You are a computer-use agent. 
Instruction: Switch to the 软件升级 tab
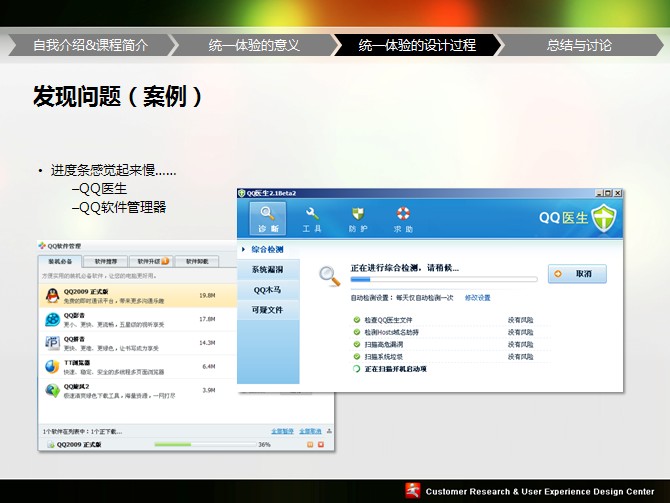click(150, 261)
